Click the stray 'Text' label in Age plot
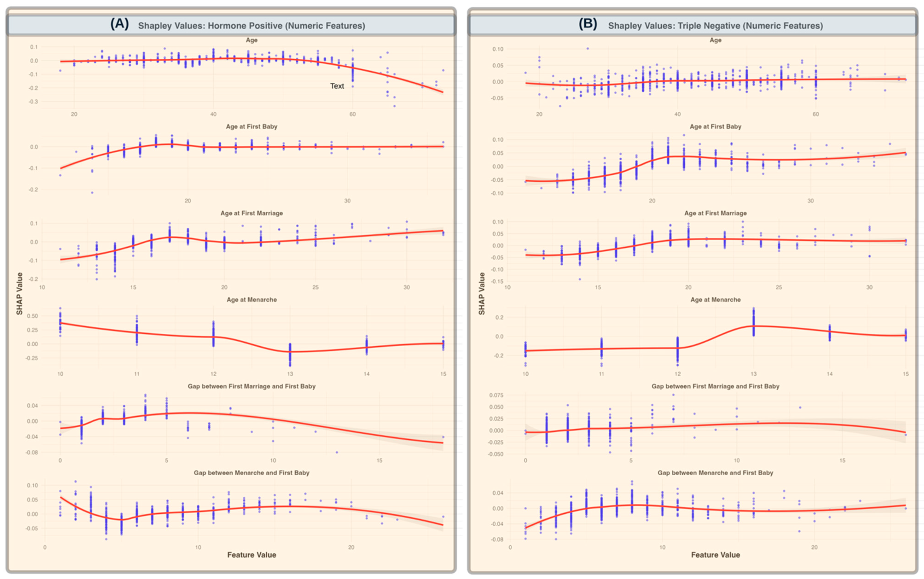The width and height of the screenshot is (924, 579). click(337, 86)
